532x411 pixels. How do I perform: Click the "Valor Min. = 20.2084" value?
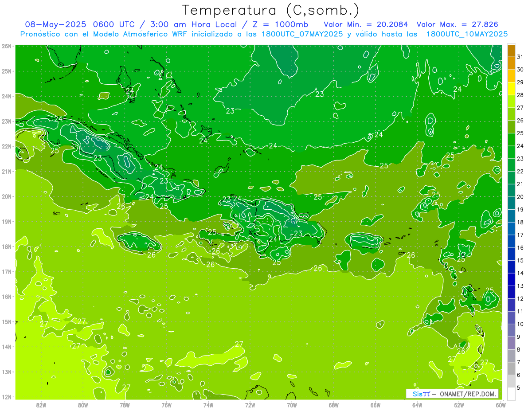[x=366, y=24]
